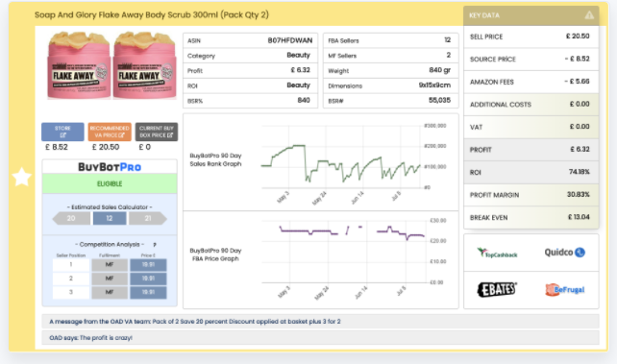This screenshot has height=364, width=617.
Task: Click the Key Data header label
Action: [484, 15]
